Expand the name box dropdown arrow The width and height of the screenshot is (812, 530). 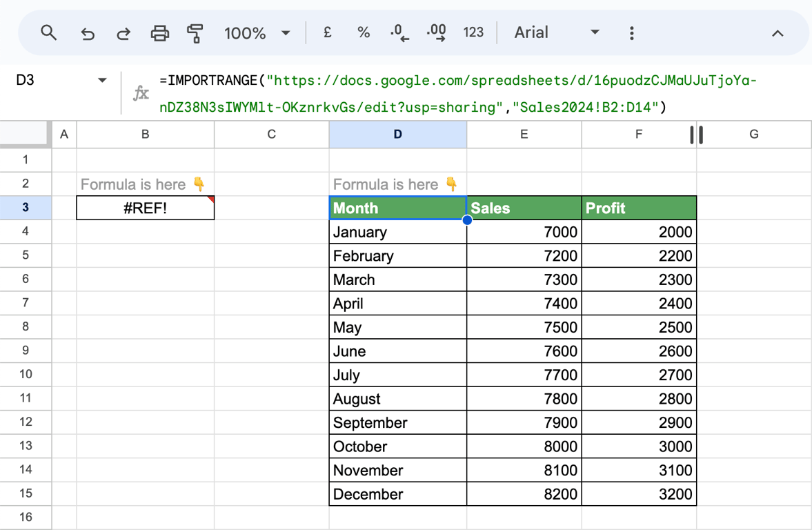pyautogui.click(x=102, y=80)
